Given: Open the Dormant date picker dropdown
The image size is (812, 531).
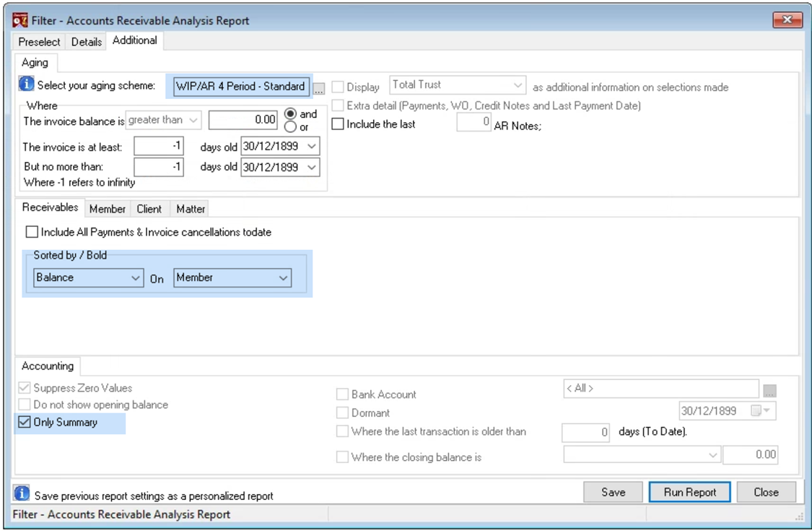Looking at the screenshot, I should click(x=767, y=410).
